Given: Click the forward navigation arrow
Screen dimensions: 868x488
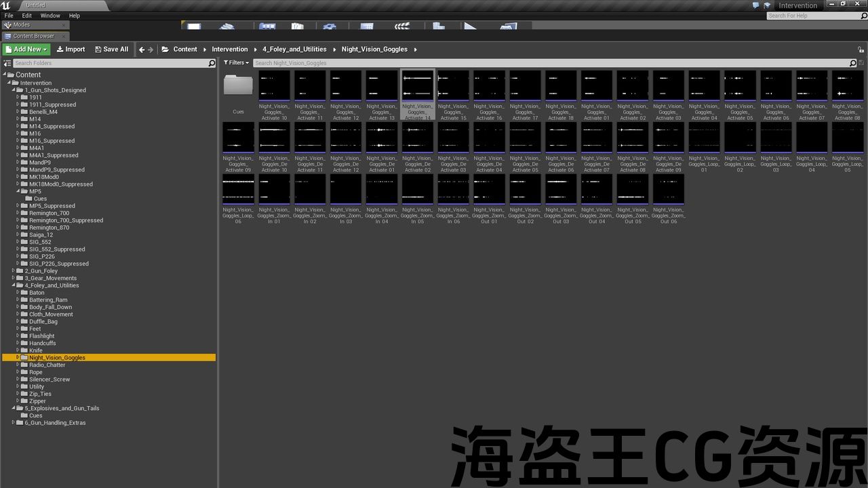Looking at the screenshot, I should [x=151, y=49].
